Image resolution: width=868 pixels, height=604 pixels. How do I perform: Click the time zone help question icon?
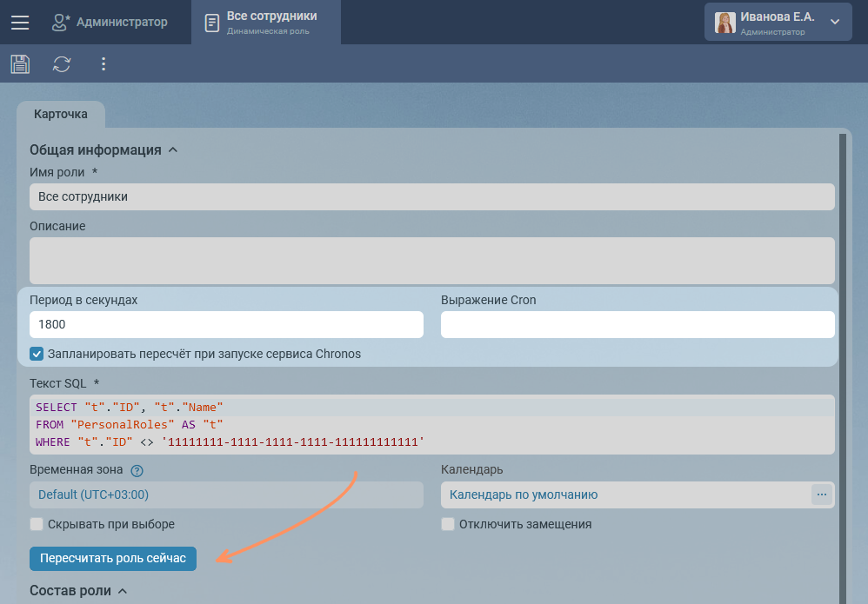coord(137,471)
